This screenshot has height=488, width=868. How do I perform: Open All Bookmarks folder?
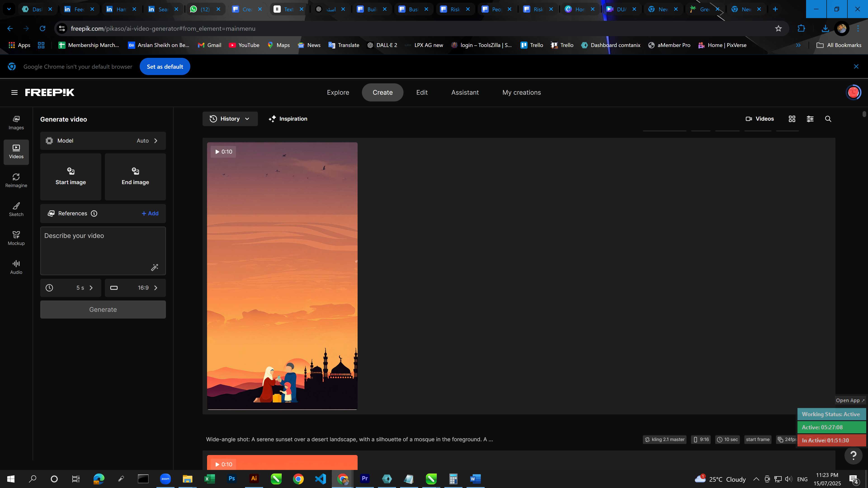[x=839, y=45]
